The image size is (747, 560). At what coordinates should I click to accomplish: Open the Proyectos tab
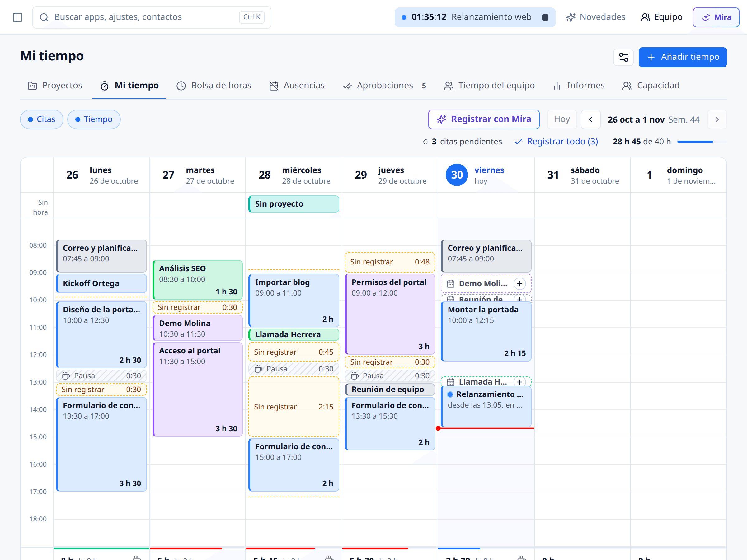tap(55, 86)
